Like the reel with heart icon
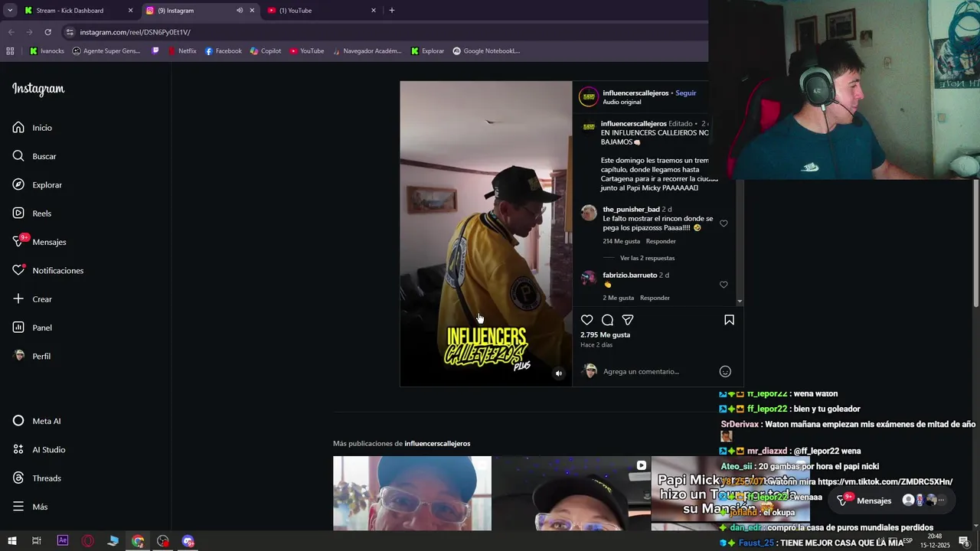This screenshot has width=980, height=551. pos(586,320)
